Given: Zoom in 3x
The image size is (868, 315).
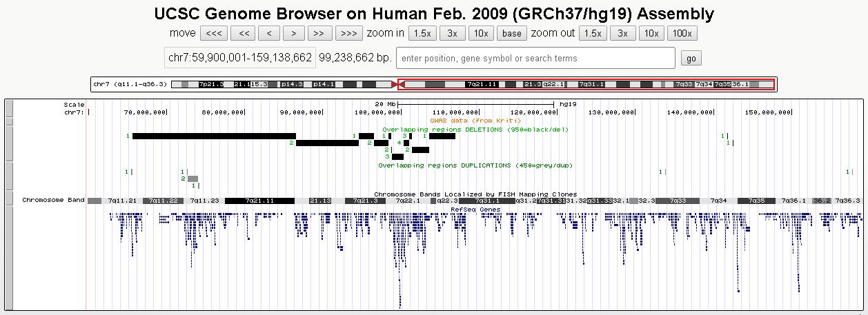Looking at the screenshot, I should click(452, 33).
